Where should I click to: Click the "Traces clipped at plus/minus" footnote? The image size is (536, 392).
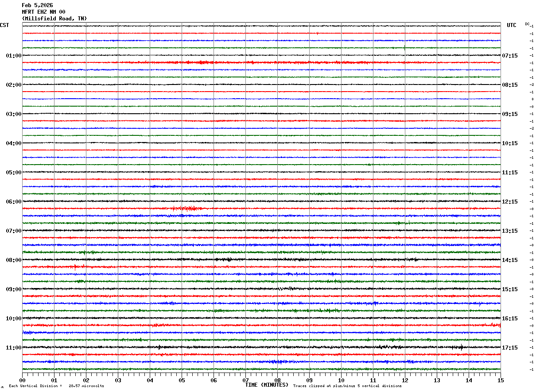point(347,386)
